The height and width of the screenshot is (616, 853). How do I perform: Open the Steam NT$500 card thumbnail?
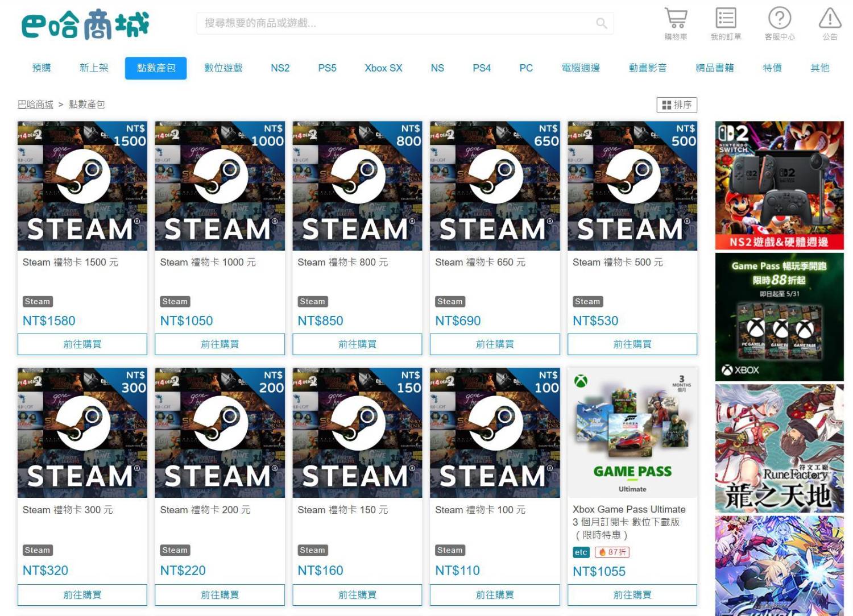(632, 186)
